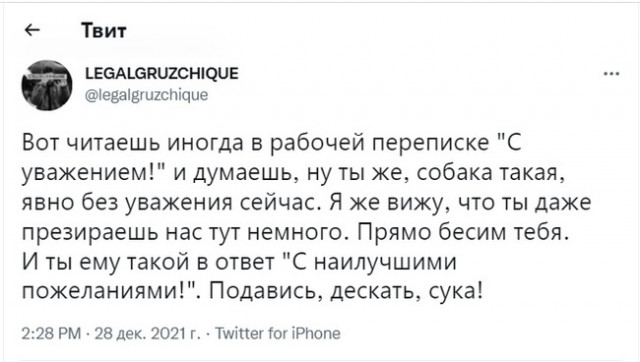The height and width of the screenshot is (362, 640).
Task: Click the LEGALGRUZCHIQUE display name
Action: (x=162, y=73)
